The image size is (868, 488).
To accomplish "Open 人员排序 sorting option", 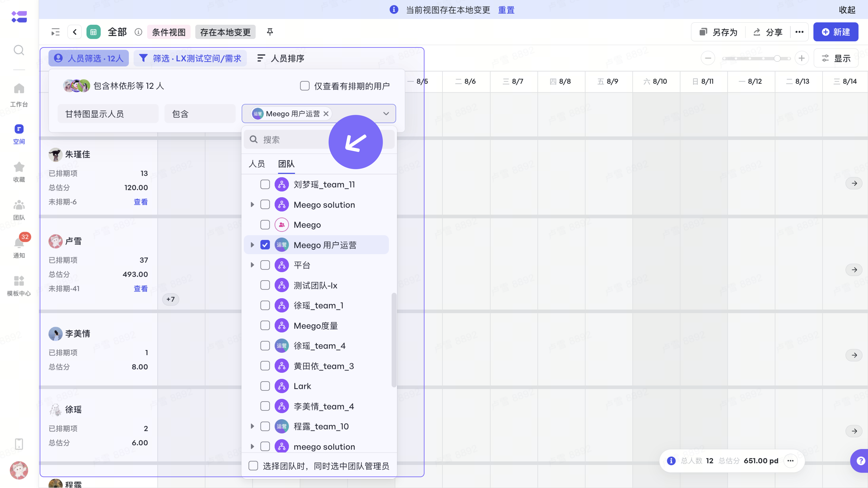I will tap(280, 58).
